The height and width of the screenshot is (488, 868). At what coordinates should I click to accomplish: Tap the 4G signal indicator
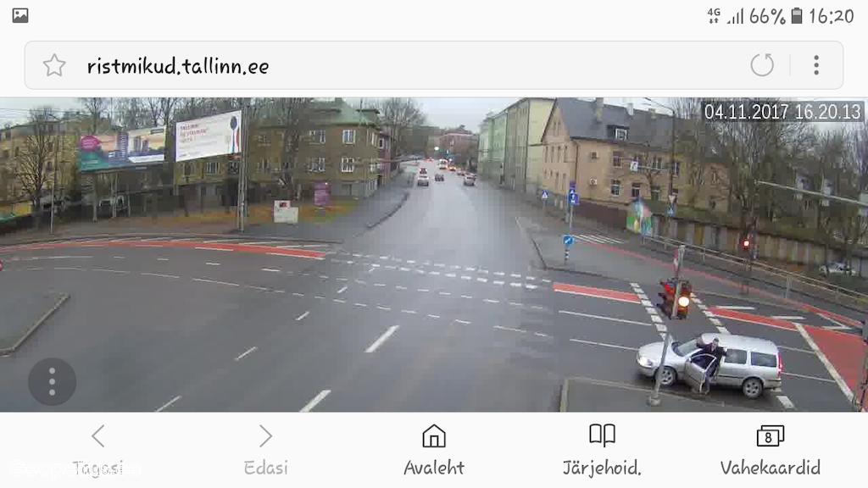714,16
